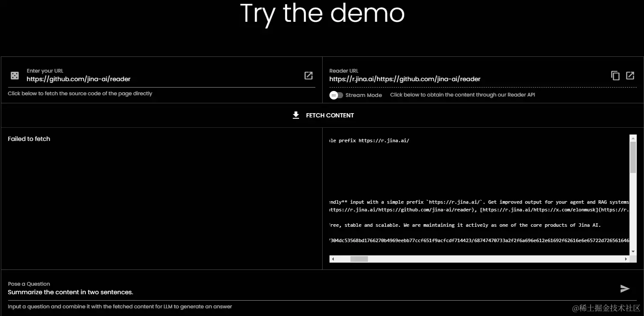This screenshot has height=316, width=644.
Task: Click the FETCH CONTENT button
Action: [323, 115]
